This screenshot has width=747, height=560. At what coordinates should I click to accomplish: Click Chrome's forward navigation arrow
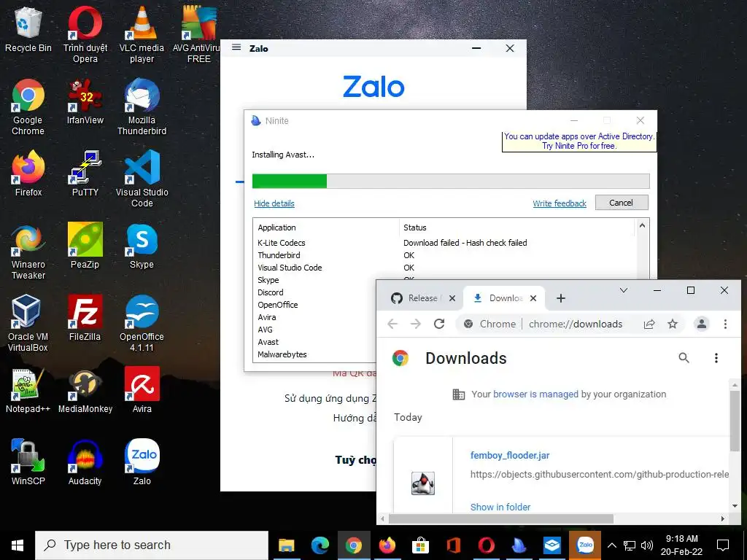(416, 324)
